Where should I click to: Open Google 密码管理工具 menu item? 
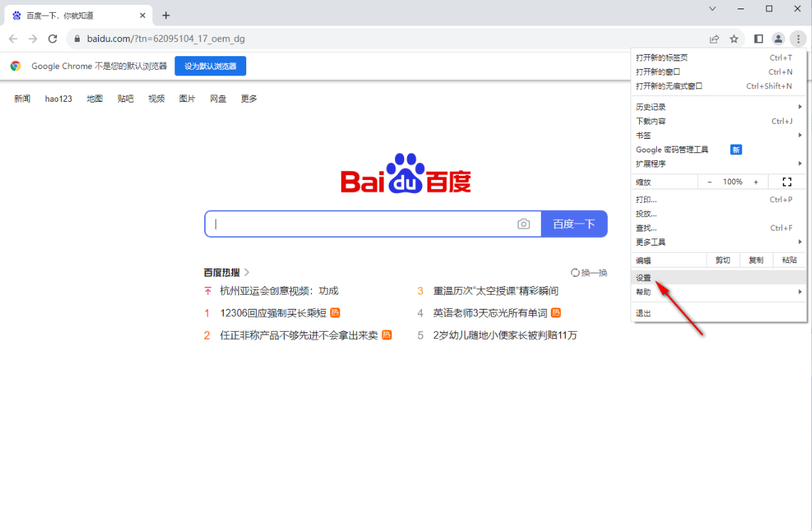[x=719, y=149]
